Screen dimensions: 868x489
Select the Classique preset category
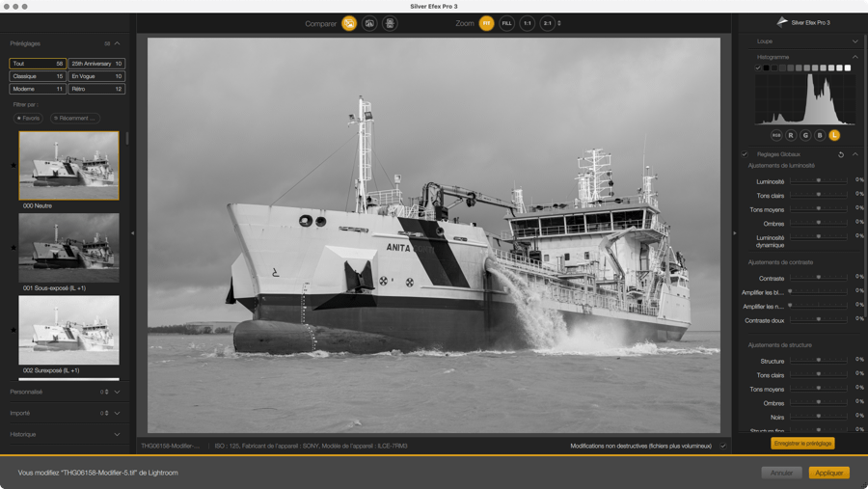click(38, 76)
